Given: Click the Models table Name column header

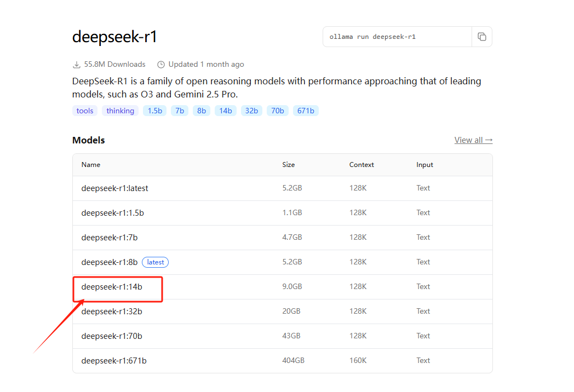Looking at the screenshot, I should [91, 164].
